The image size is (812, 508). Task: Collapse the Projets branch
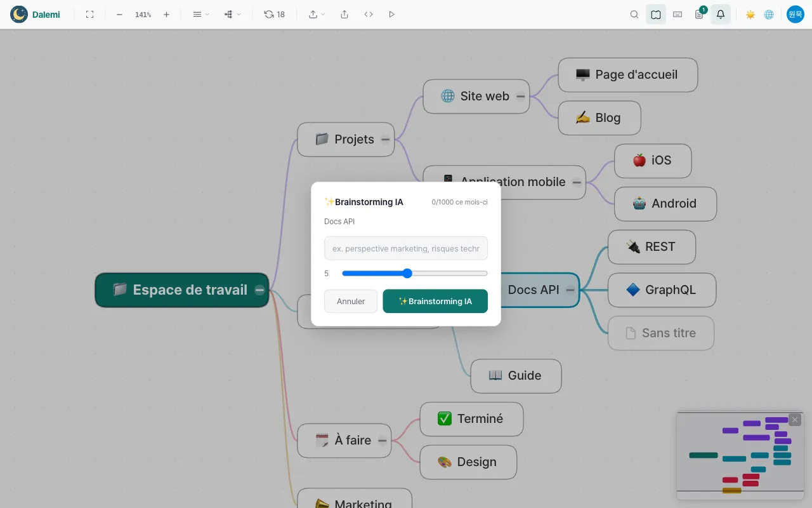[x=385, y=140]
